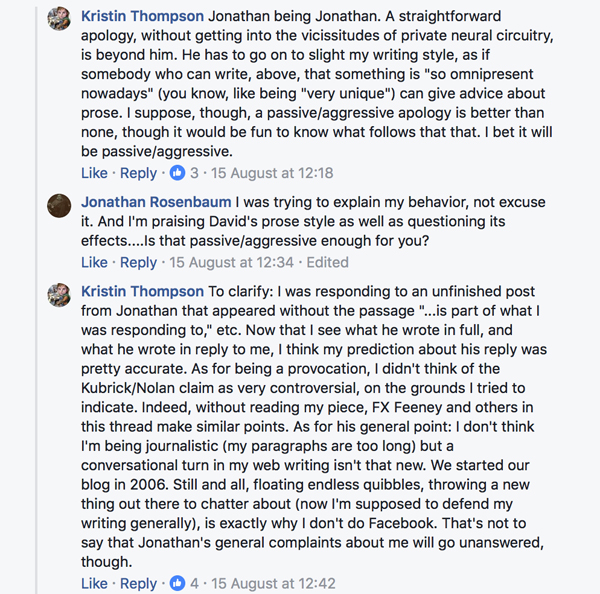
Task: Like the last Kristin Thompson comment
Action: coord(94,583)
